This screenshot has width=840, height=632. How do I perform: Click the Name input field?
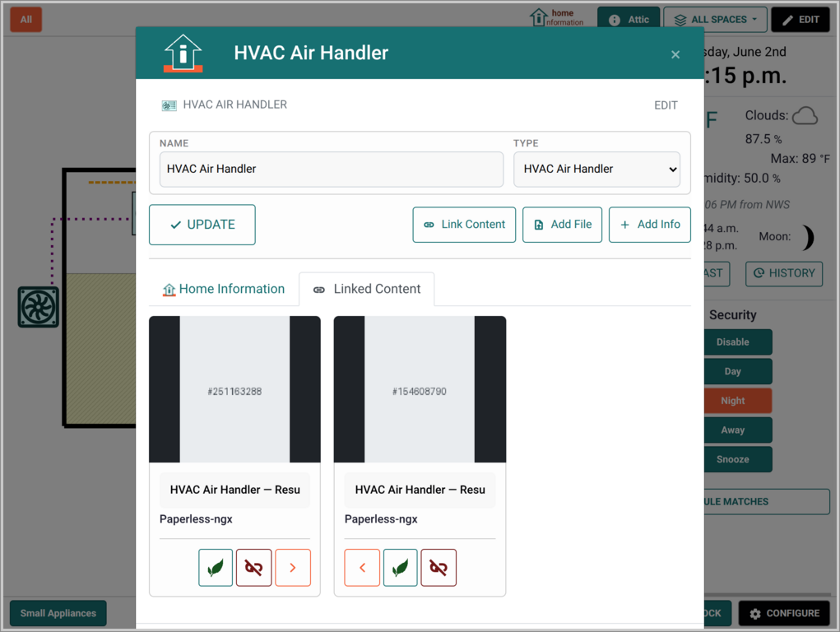(x=331, y=170)
